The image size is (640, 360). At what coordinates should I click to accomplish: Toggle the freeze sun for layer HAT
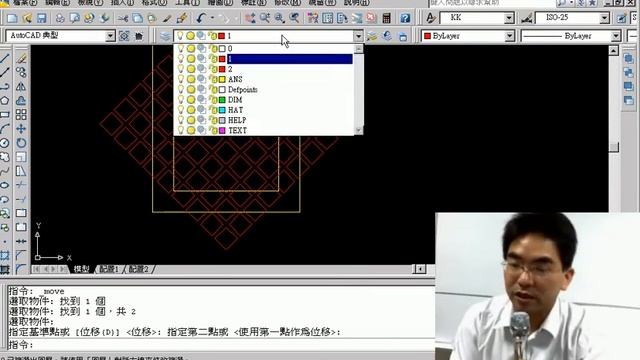click(191, 110)
